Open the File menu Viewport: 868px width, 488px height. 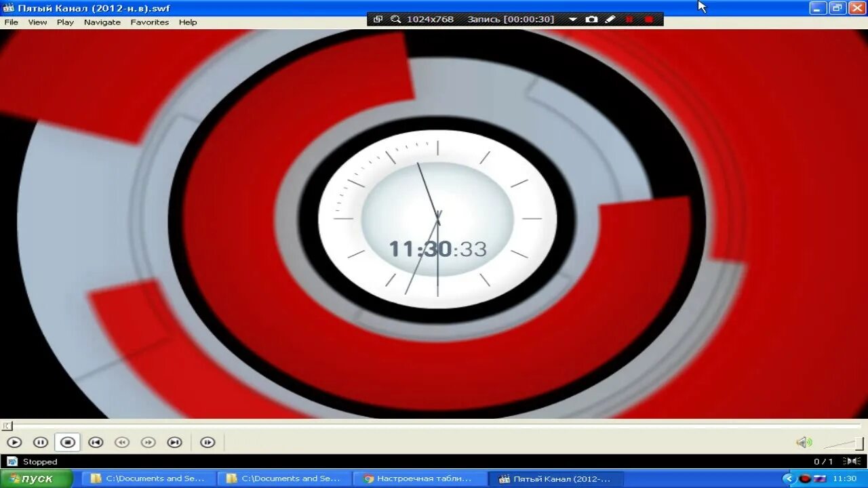(12, 22)
